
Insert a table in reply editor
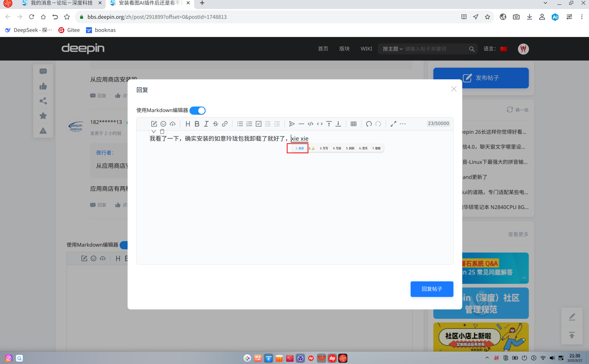354,124
